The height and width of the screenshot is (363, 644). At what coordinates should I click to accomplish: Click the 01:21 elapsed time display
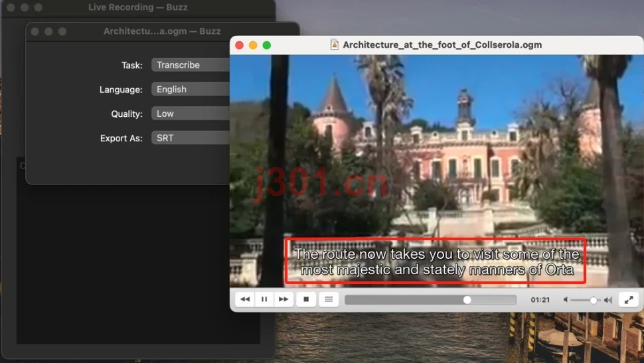click(540, 300)
